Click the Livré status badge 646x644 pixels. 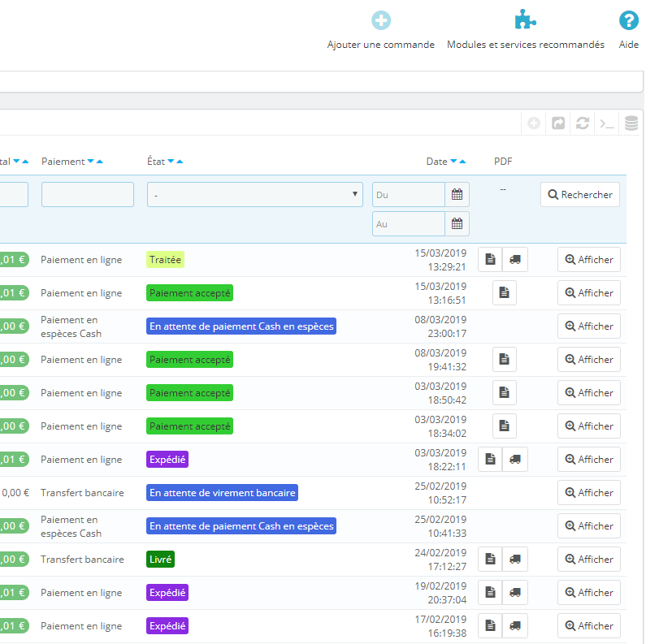click(x=160, y=560)
